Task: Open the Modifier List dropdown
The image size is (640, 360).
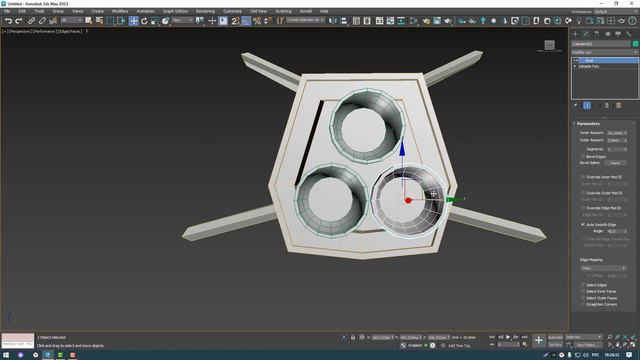Action: click(604, 52)
